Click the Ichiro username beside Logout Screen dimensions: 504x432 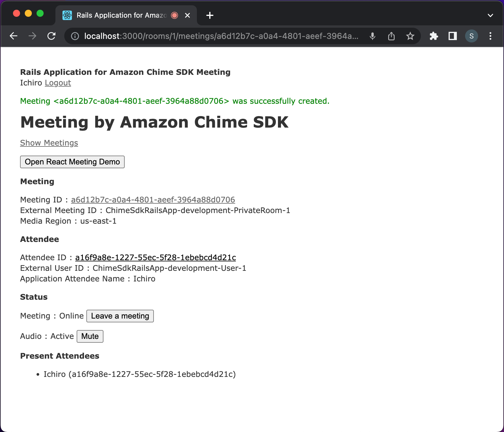[x=31, y=83]
